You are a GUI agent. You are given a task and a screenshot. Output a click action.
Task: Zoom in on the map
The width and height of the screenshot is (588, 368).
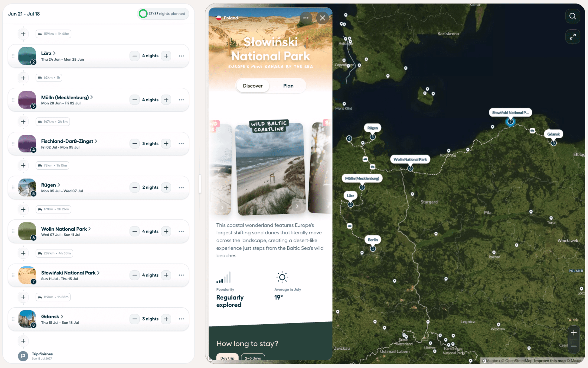(574, 333)
